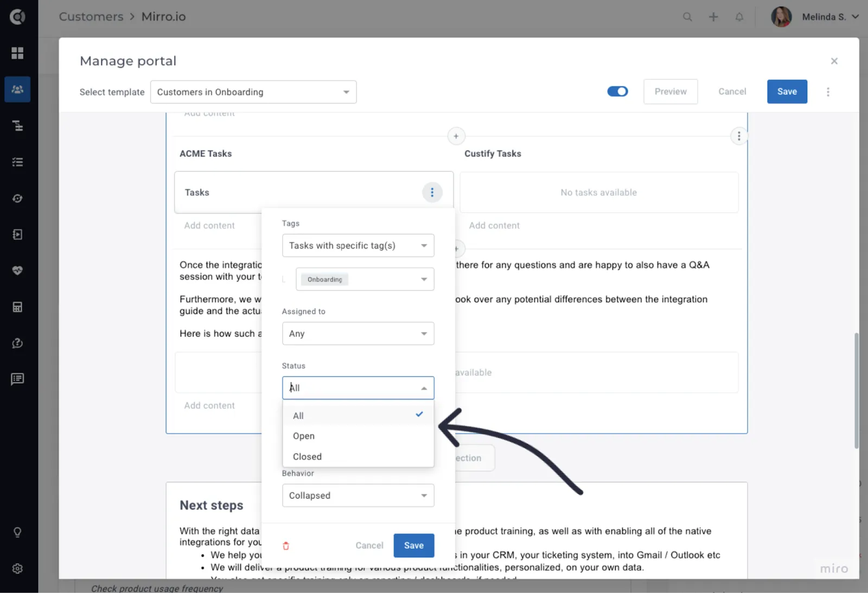
Task: Open the section three-dot menu above Custify Tasks
Action: (739, 136)
